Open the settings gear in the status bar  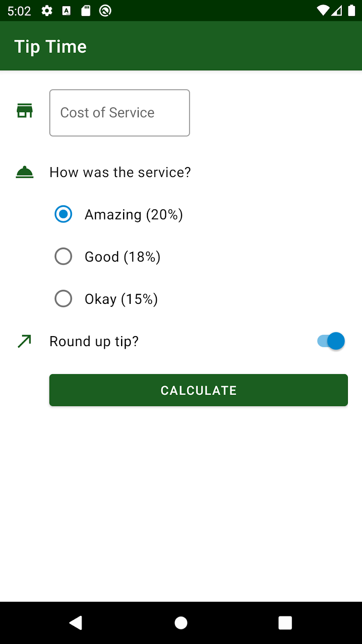click(47, 11)
